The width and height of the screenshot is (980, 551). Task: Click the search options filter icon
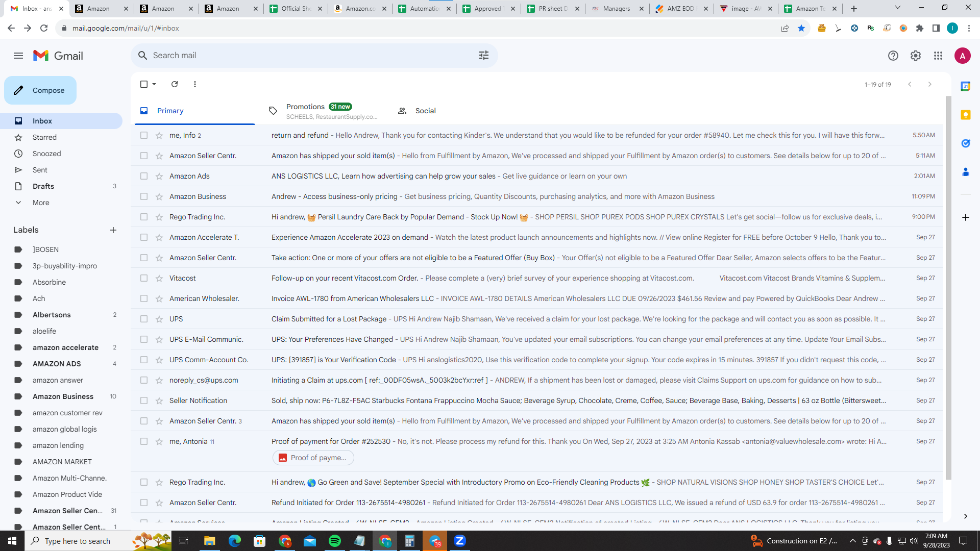484,55
